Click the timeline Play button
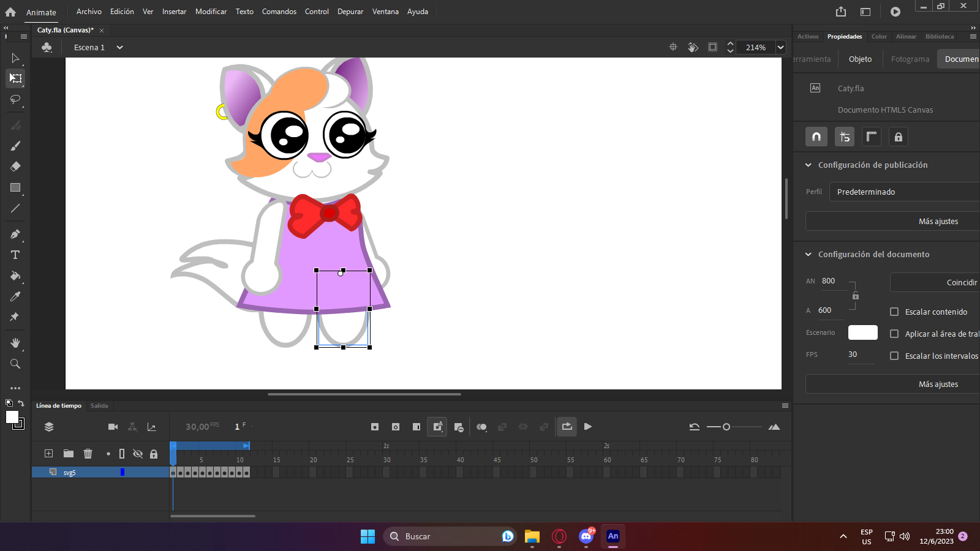The width and height of the screenshot is (980, 551). 588,427
